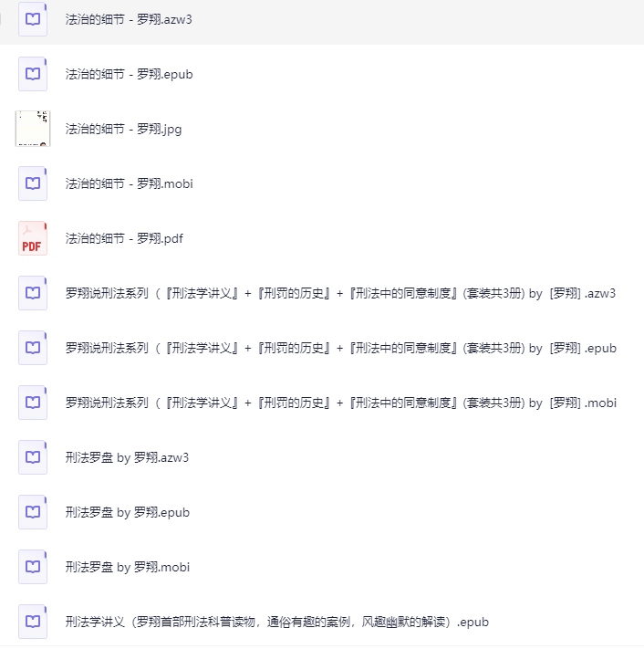This screenshot has height=649, width=644.
Task: Click the ebook icon for 法治的细节 - 罗翔.epub
Action: (33, 74)
